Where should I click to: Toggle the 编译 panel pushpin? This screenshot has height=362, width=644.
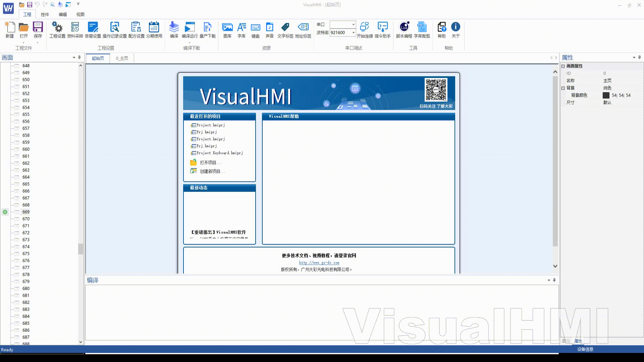click(554, 280)
